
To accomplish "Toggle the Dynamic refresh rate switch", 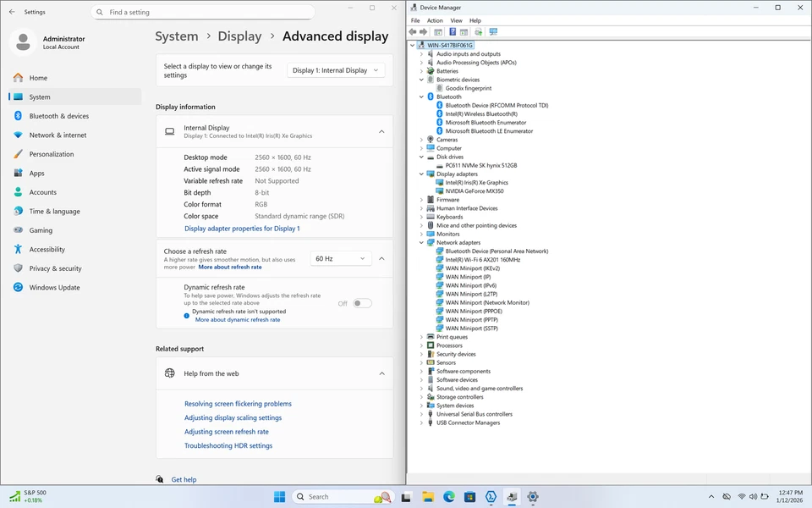I will pyautogui.click(x=362, y=303).
